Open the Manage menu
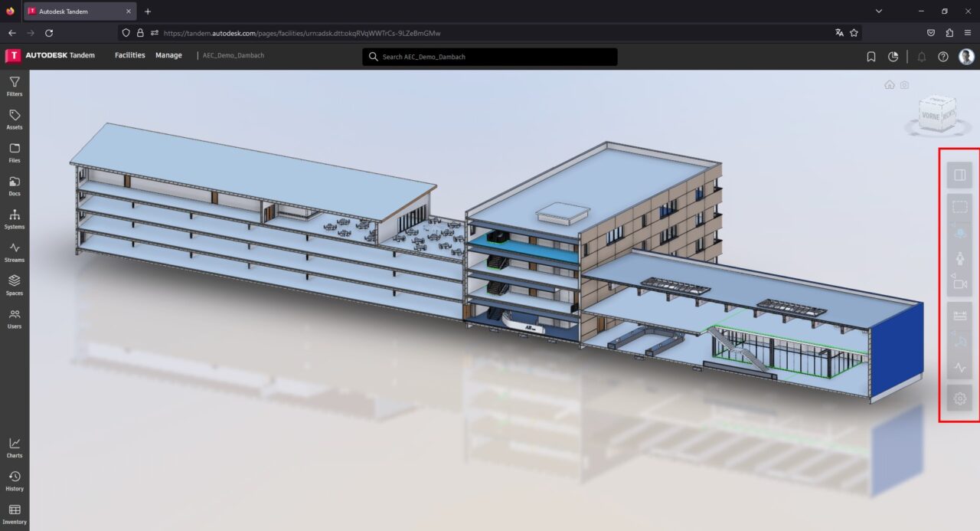This screenshot has height=531, width=980. pos(168,55)
